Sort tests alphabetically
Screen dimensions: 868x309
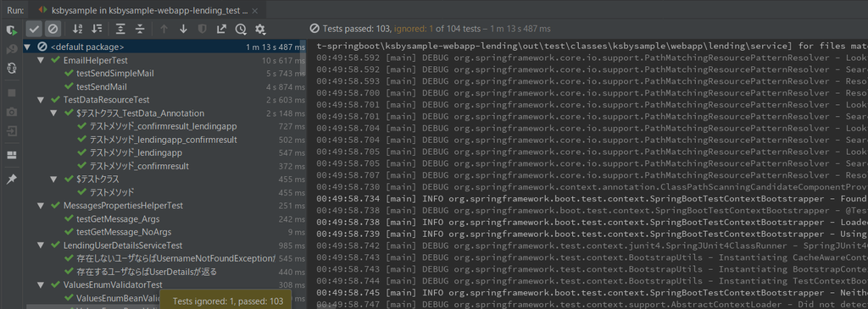[x=78, y=29]
